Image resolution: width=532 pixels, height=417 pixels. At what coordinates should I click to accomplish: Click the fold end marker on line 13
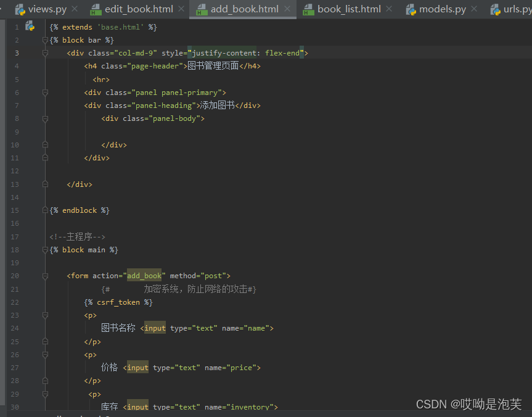coord(45,184)
